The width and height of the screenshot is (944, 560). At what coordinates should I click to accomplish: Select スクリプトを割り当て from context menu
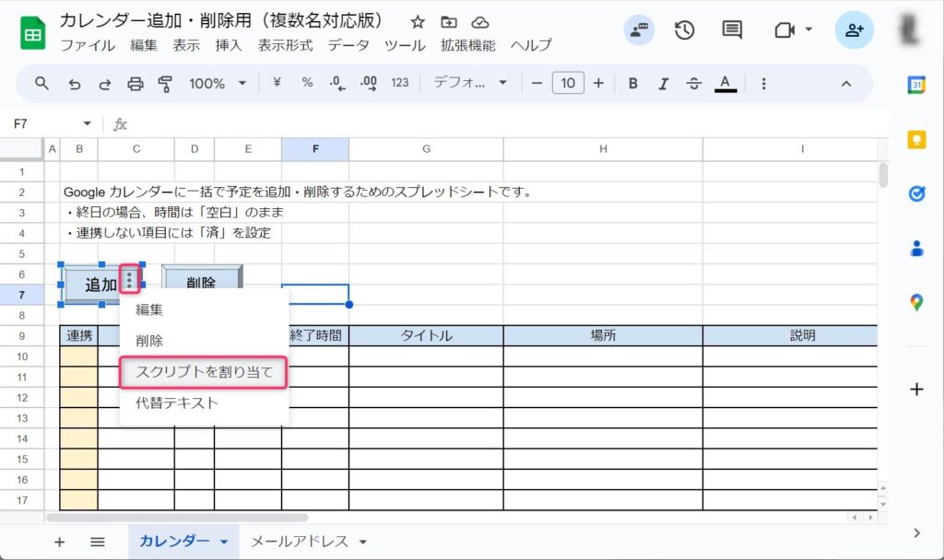point(204,373)
